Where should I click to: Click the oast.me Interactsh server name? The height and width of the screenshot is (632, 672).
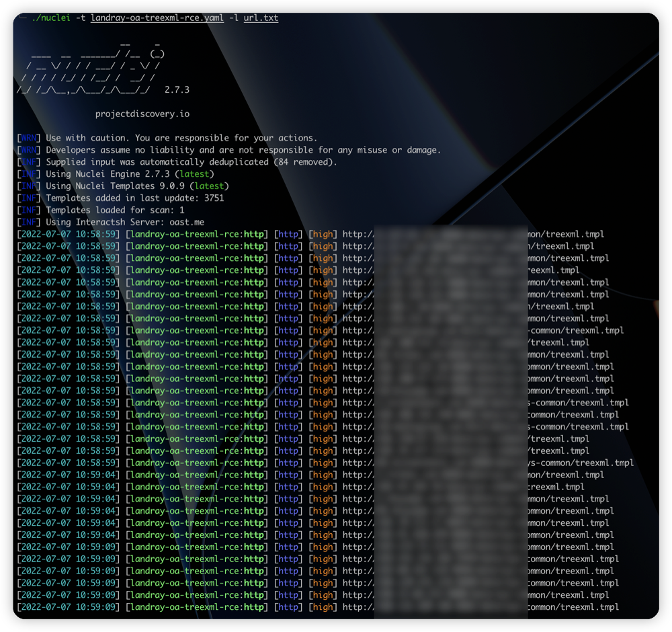187,222
